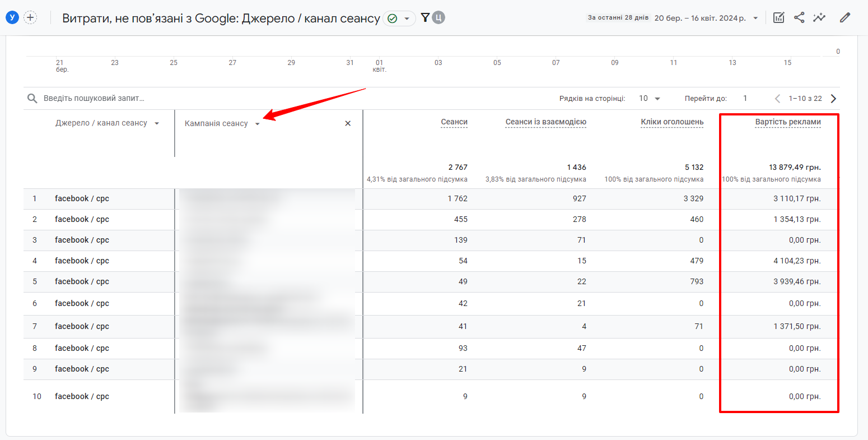Sort by 'Кліки оголошень' column header
This screenshot has height=440, width=868.
coord(672,122)
